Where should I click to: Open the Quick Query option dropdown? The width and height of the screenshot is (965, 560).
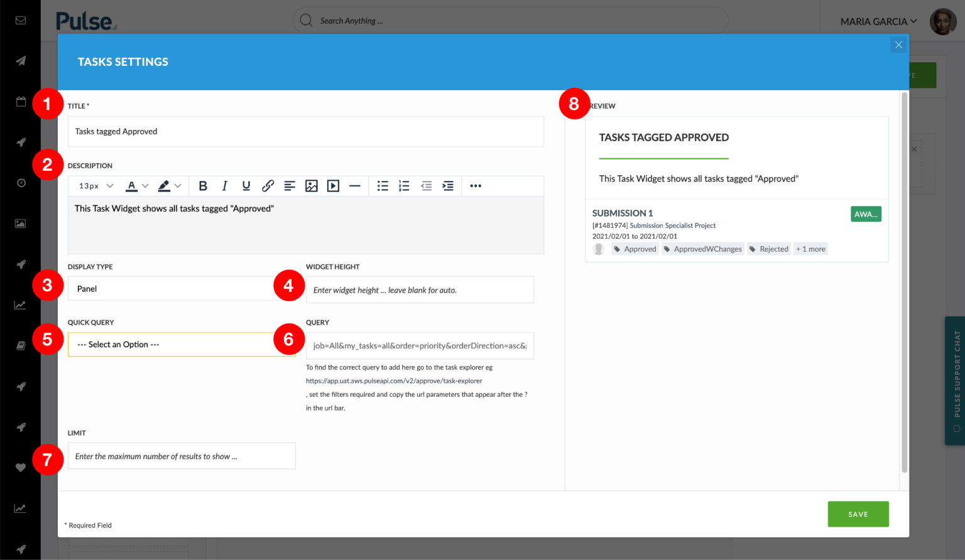click(182, 344)
